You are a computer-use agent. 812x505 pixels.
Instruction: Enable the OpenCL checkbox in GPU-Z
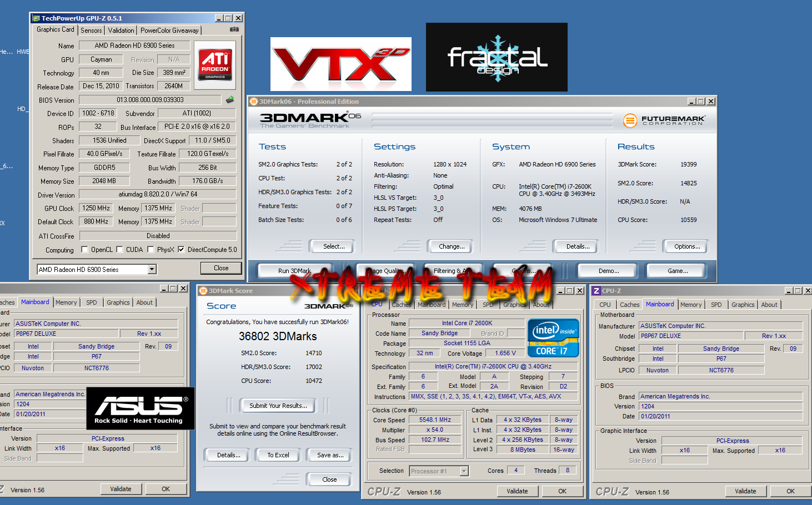coord(84,250)
